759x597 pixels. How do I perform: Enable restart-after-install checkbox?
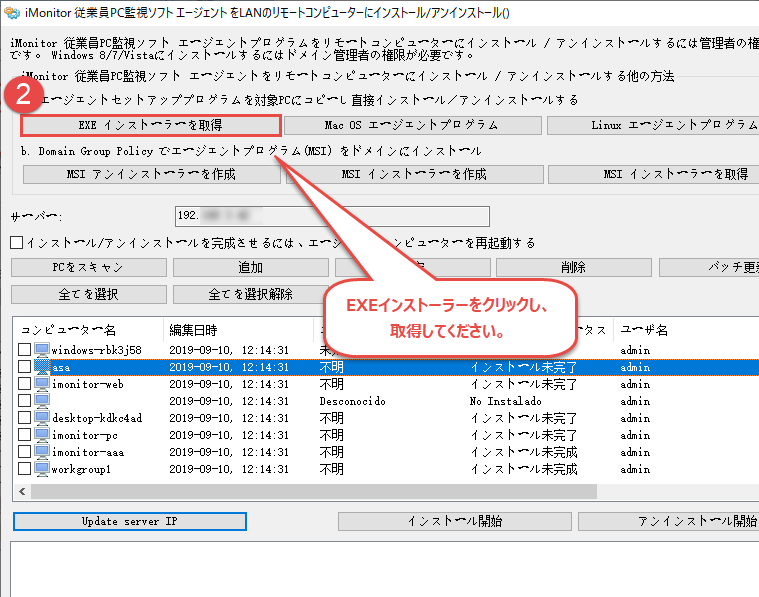(x=16, y=243)
